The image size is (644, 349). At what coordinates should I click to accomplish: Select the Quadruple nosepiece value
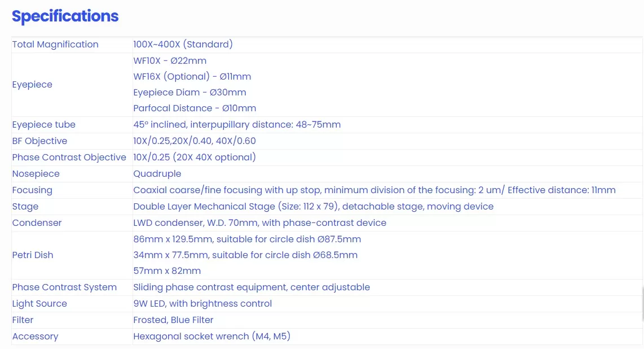(157, 174)
